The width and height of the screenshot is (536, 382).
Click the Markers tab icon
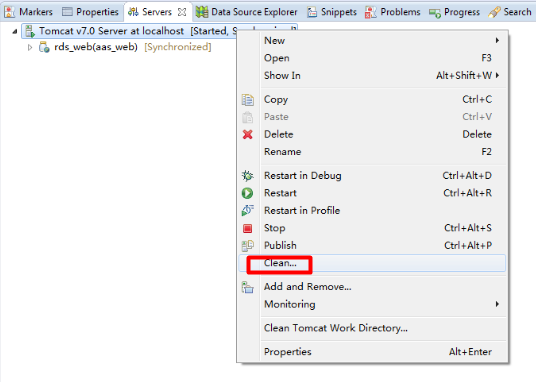click(x=10, y=12)
